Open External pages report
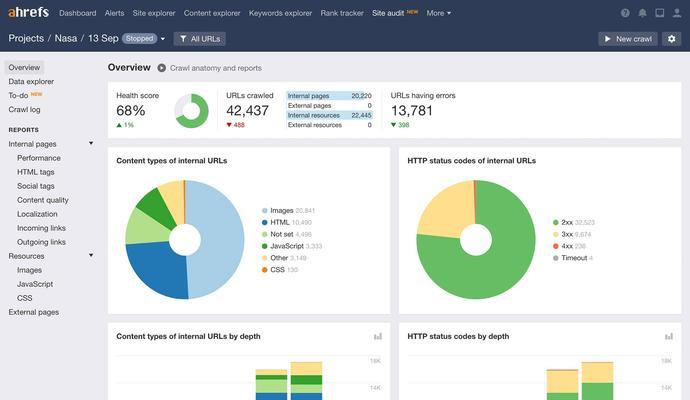 33,312
